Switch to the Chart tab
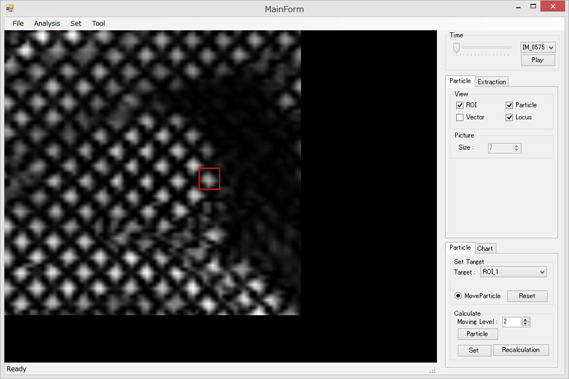This screenshot has height=379, width=569. pos(485,248)
